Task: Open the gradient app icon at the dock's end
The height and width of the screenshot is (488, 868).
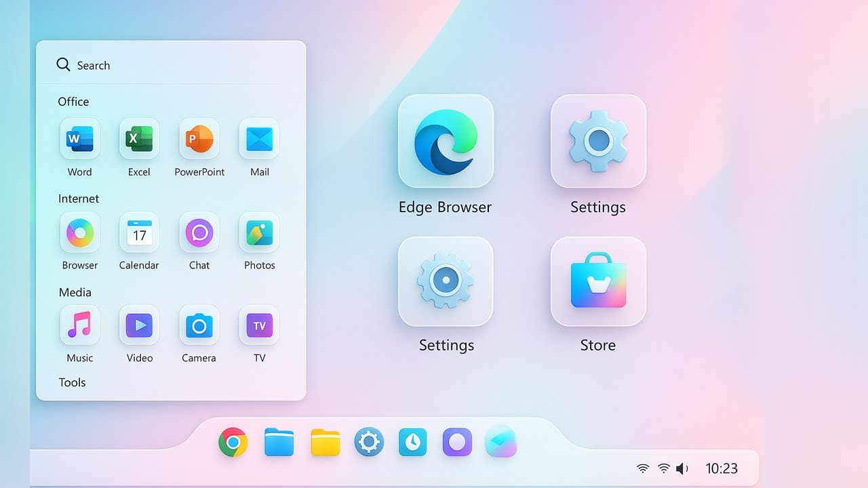Action: (501, 443)
